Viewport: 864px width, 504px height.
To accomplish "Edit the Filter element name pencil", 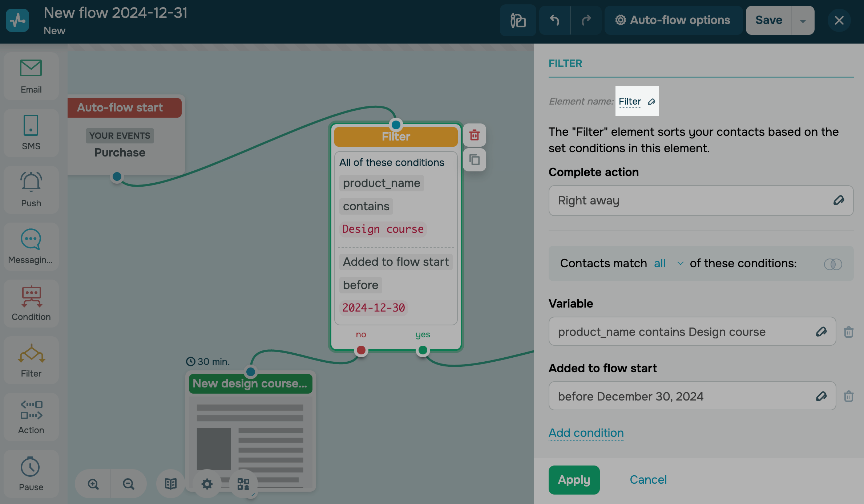I will click(651, 102).
